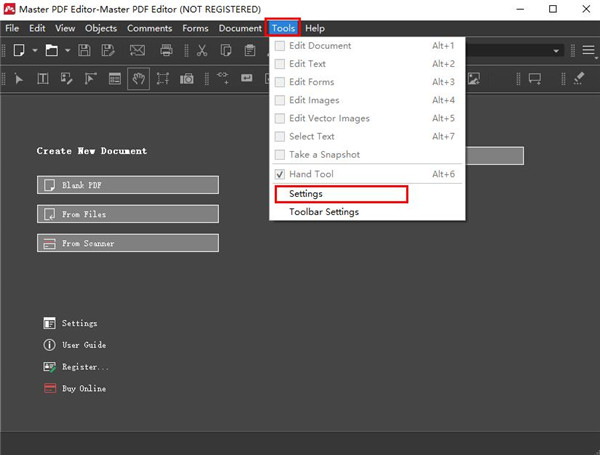This screenshot has width=600, height=455.
Task: Open the User Guide link
Action: 84,345
